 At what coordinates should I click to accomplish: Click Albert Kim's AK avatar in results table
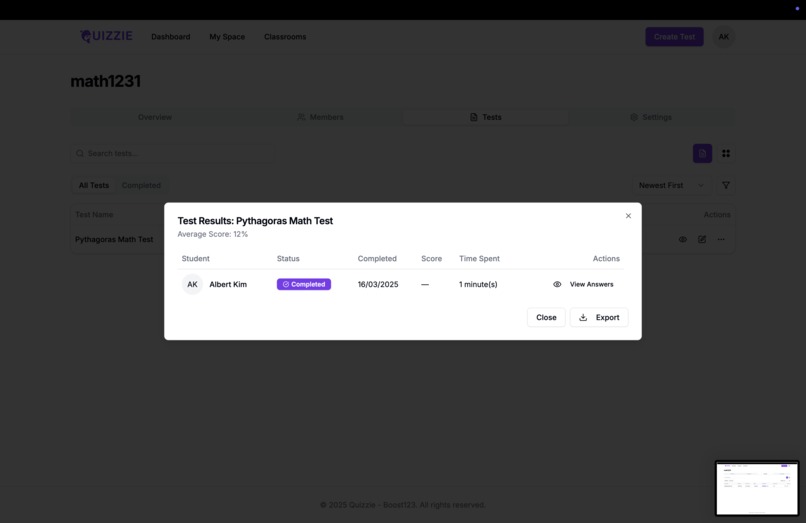point(192,284)
